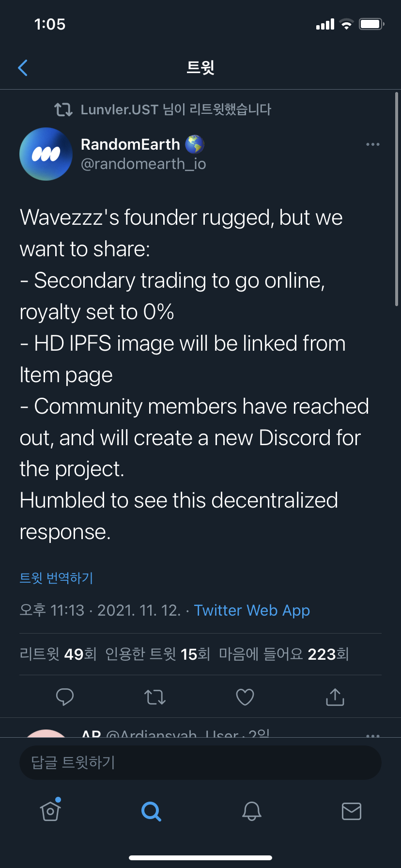Image resolution: width=401 pixels, height=868 pixels.
Task: Tap the retweet icon below the tweet
Action: 155,697
